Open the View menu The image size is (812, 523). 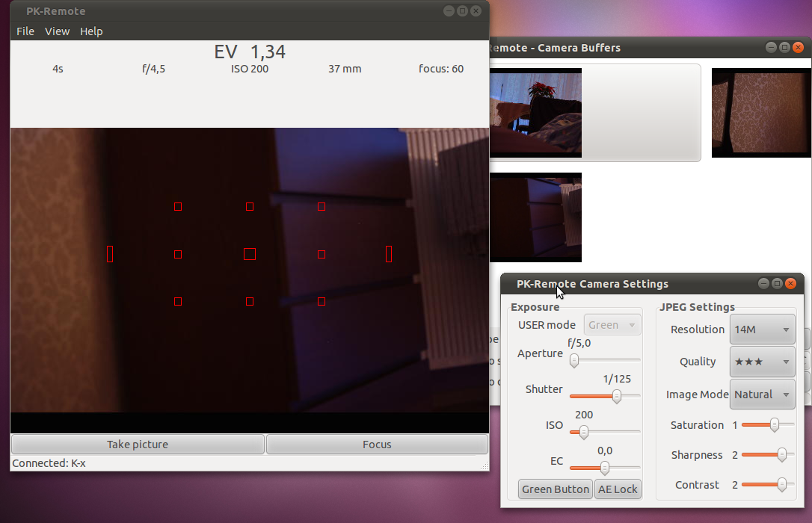click(x=57, y=31)
